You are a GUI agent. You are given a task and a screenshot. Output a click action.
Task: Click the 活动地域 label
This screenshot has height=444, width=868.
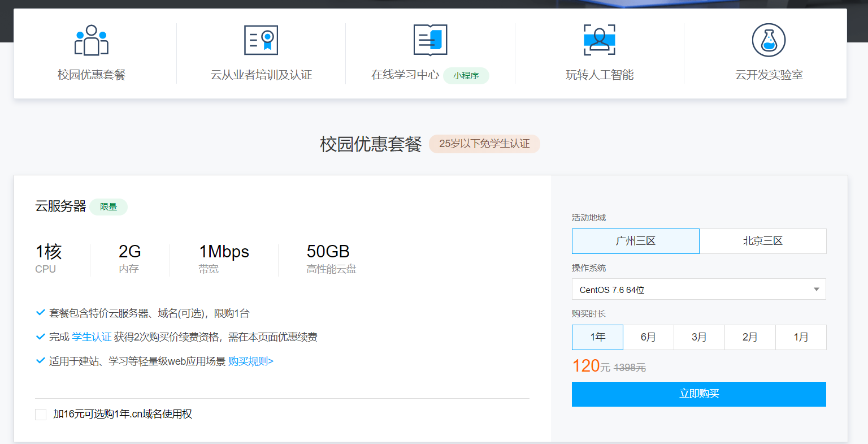(589, 218)
